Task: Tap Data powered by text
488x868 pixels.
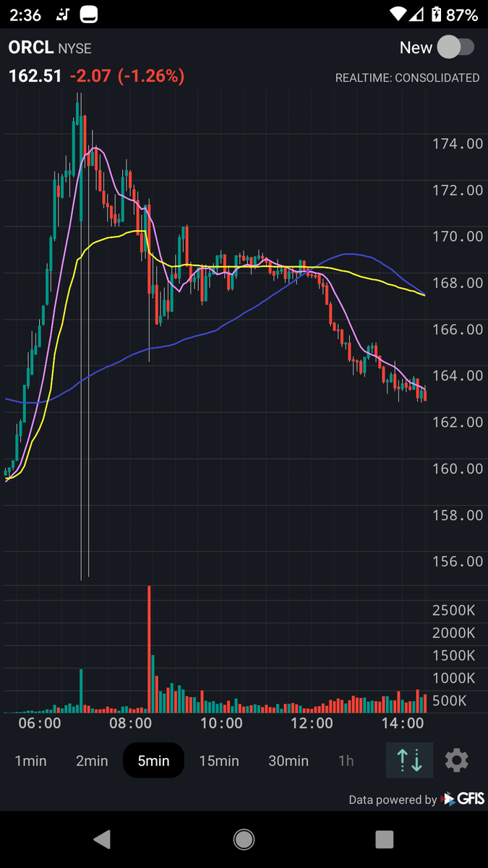Action: [393, 800]
